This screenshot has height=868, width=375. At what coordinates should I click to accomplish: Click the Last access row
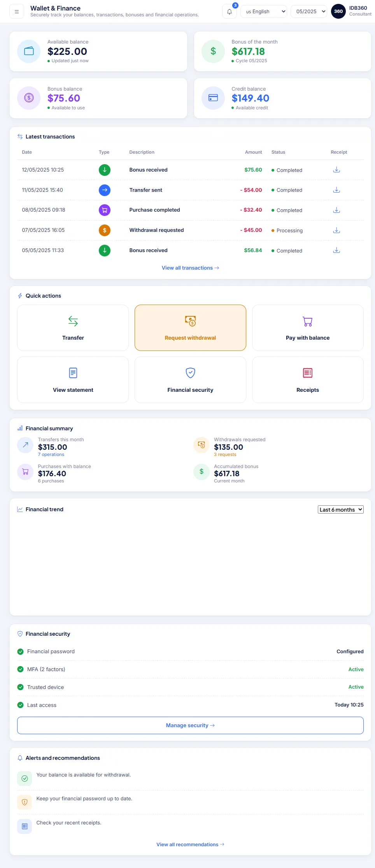pos(190,705)
